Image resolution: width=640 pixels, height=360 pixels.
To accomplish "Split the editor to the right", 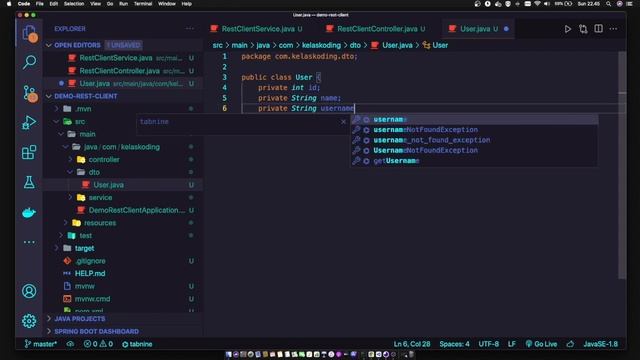I will pyautogui.click(x=598, y=29).
